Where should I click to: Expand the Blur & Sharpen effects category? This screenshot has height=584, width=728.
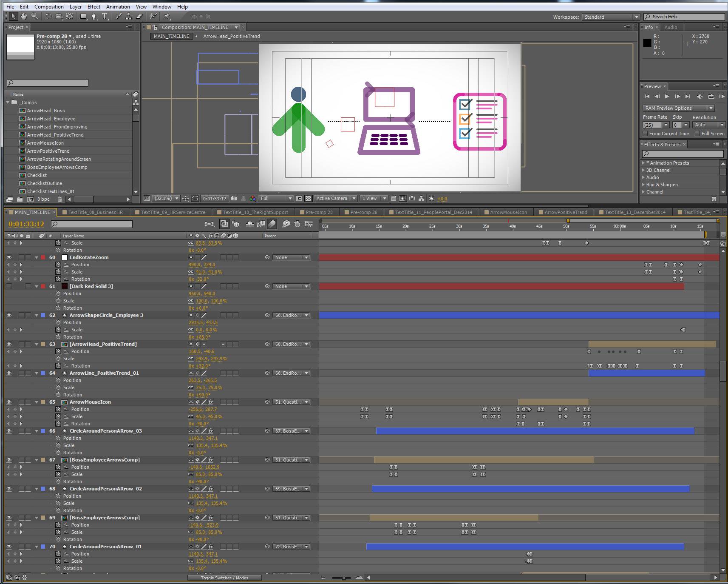(x=643, y=185)
